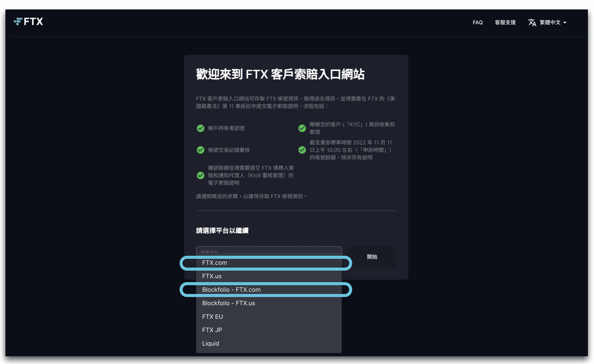Click the 請選擇平台以繼續 label
This screenshot has width=594, height=364.
[x=222, y=231]
